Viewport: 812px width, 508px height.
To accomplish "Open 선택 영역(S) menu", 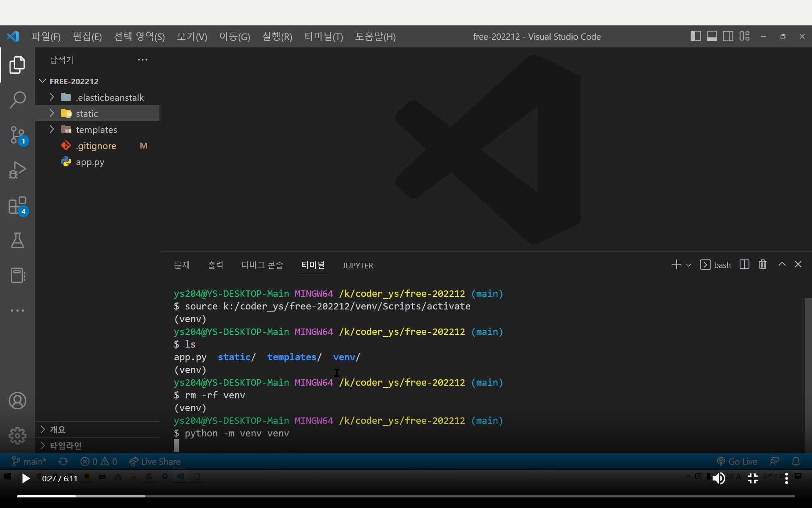I will [x=139, y=37].
